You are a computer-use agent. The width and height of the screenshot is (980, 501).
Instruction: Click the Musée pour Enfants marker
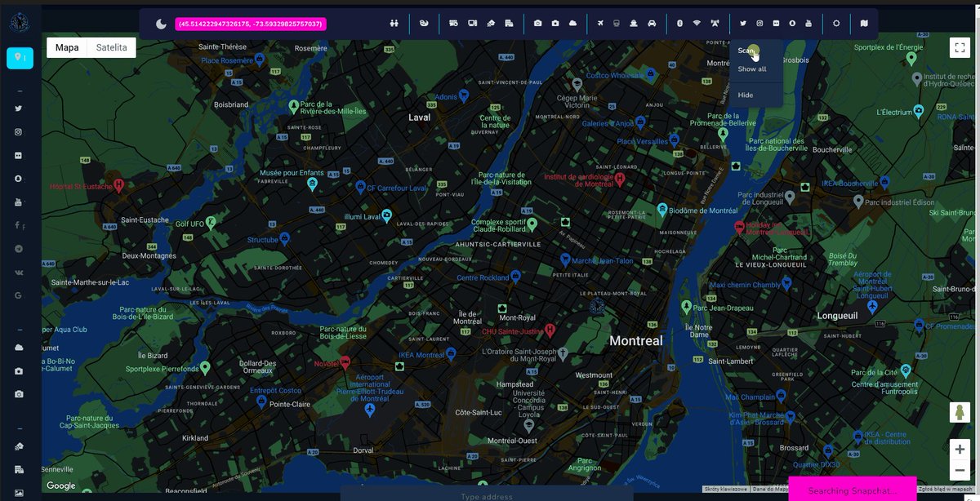point(312,184)
